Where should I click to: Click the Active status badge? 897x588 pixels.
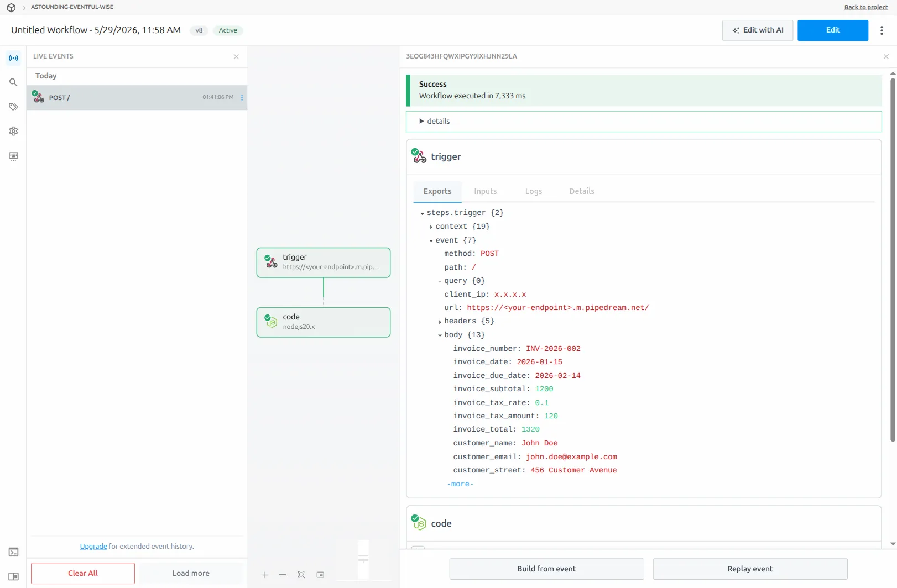click(228, 30)
